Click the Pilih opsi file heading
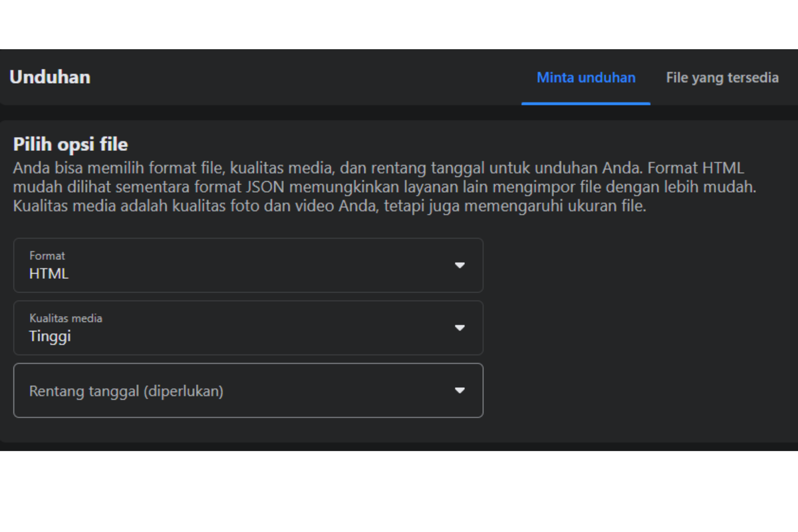Image resolution: width=798 pixels, height=532 pixels. coord(69,144)
